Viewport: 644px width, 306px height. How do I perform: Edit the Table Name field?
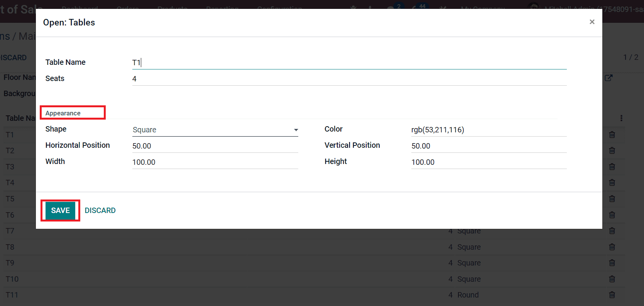pyautogui.click(x=349, y=63)
